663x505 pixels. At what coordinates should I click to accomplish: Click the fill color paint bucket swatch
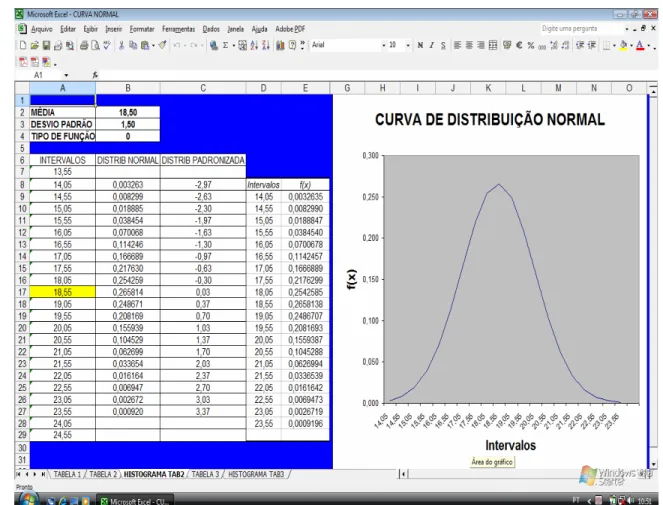point(623,45)
